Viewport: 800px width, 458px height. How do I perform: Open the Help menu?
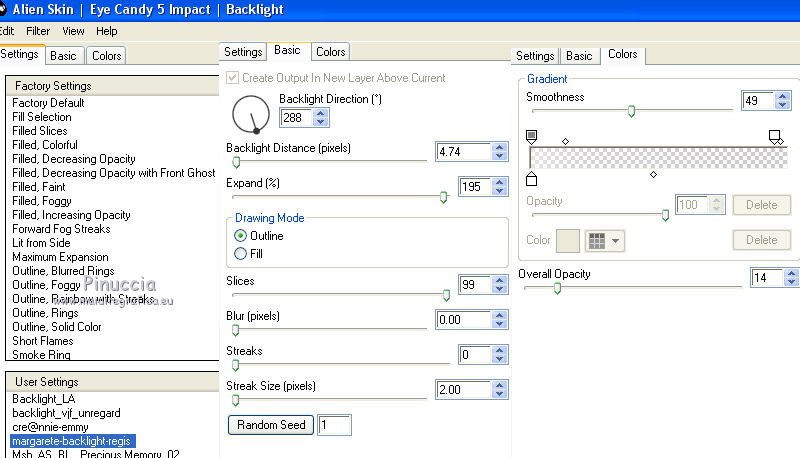(107, 31)
